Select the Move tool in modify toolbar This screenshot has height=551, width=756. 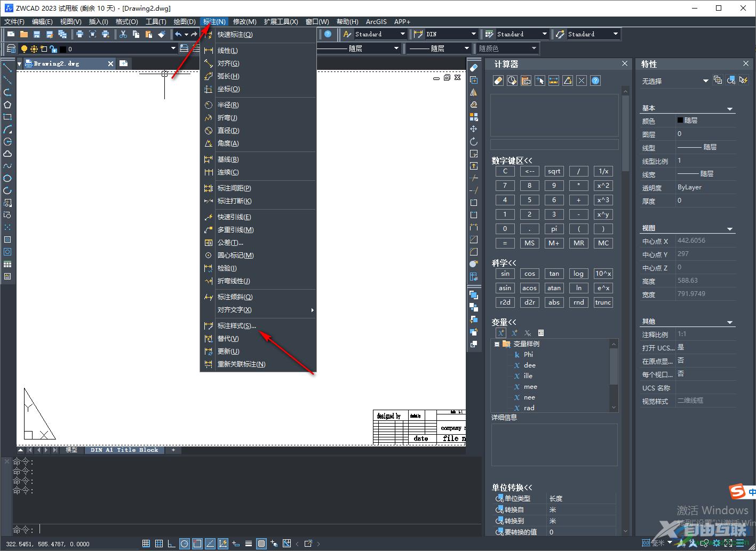pos(473,129)
